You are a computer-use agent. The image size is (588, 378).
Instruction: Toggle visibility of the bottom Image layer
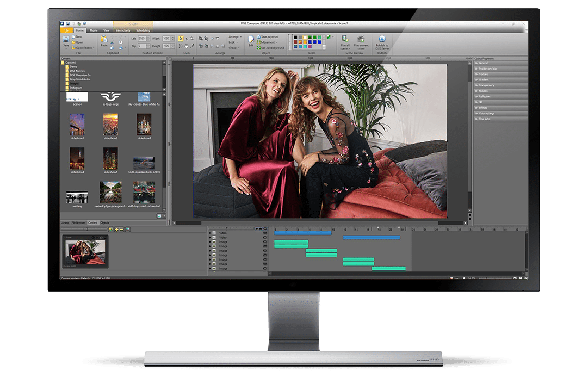[x=265, y=268]
